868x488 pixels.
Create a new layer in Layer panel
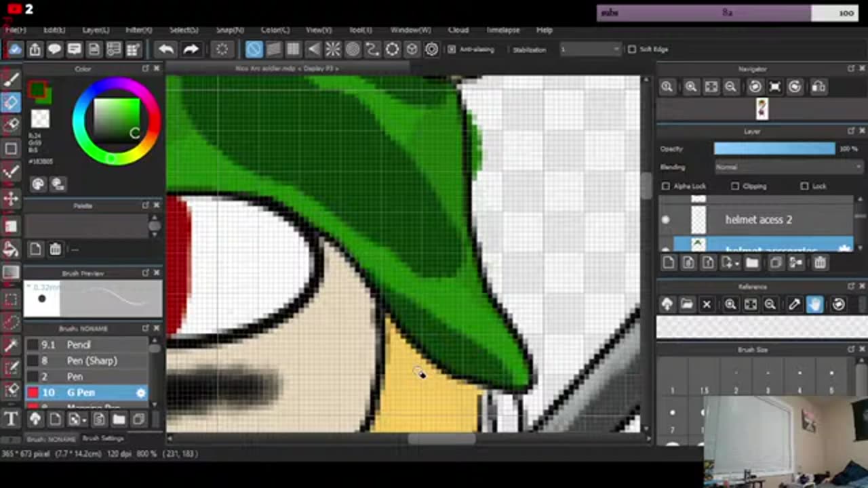pyautogui.click(x=669, y=262)
